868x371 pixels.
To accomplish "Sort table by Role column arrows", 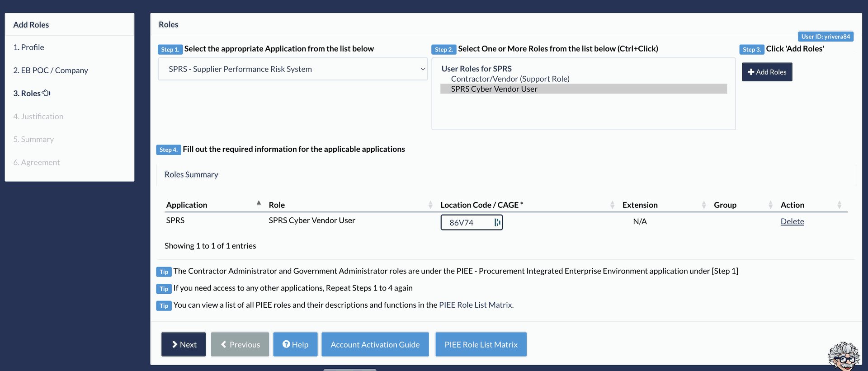I will (430, 205).
